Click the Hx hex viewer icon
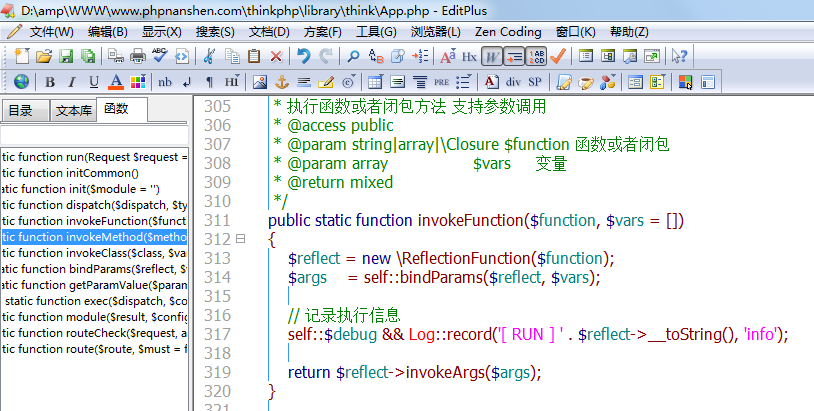The width and height of the screenshot is (814, 411). (469, 57)
